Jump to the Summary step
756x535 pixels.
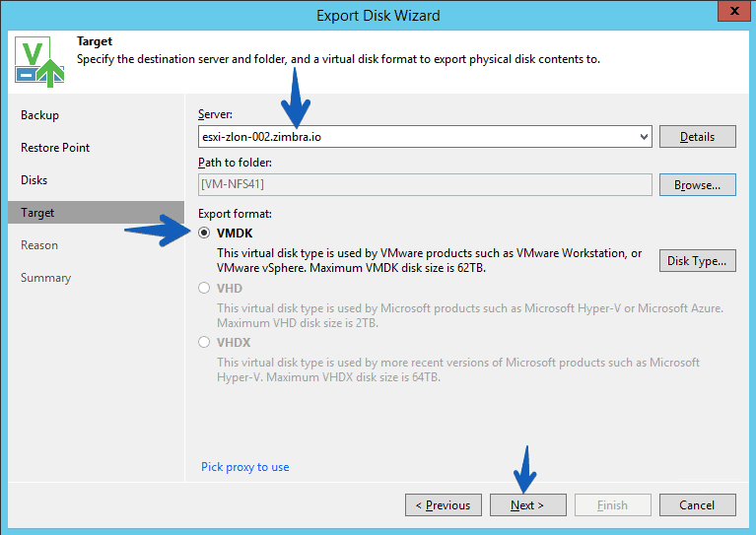point(45,278)
